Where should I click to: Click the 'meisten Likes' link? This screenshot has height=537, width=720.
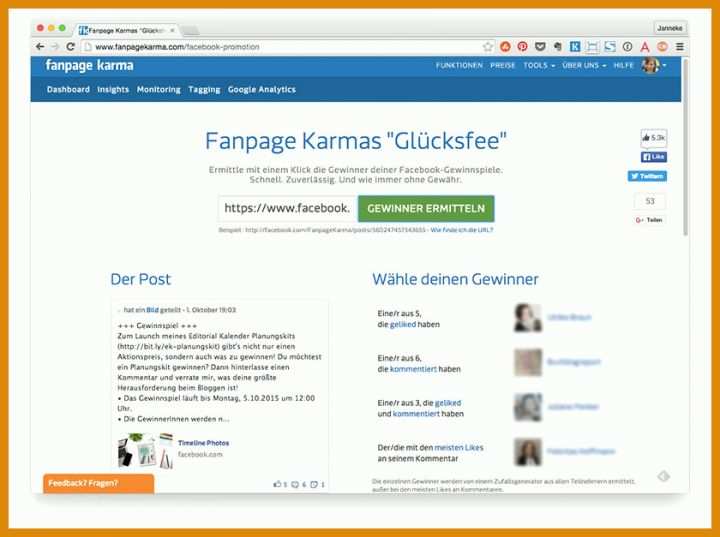tap(459, 448)
